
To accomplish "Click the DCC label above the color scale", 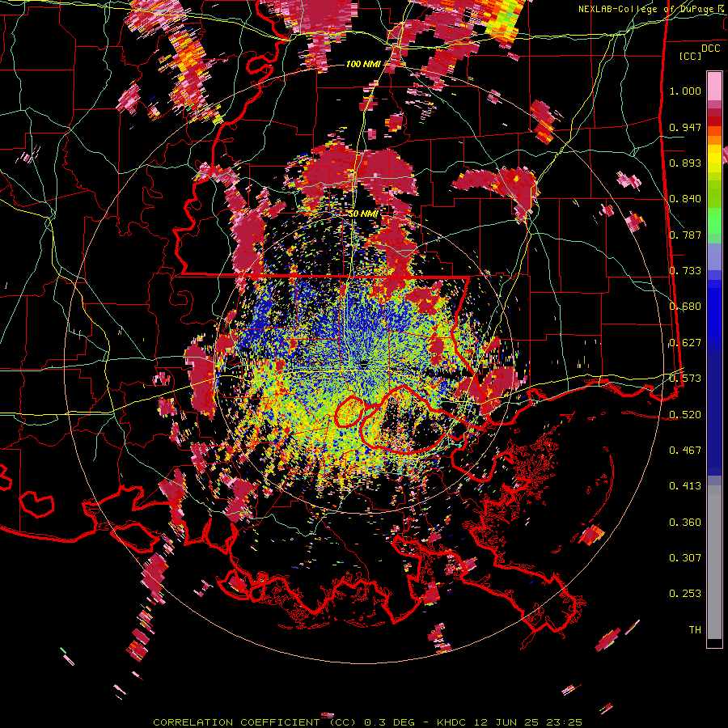I will [x=710, y=49].
